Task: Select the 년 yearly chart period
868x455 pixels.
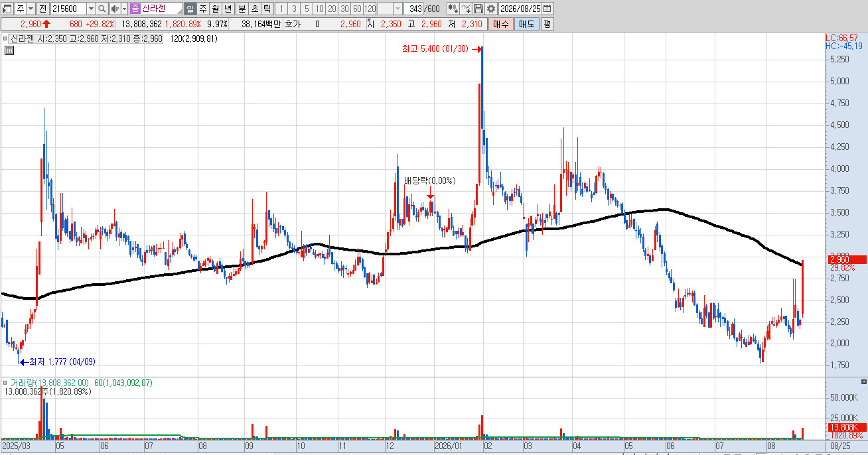Action: pyautogui.click(x=228, y=9)
